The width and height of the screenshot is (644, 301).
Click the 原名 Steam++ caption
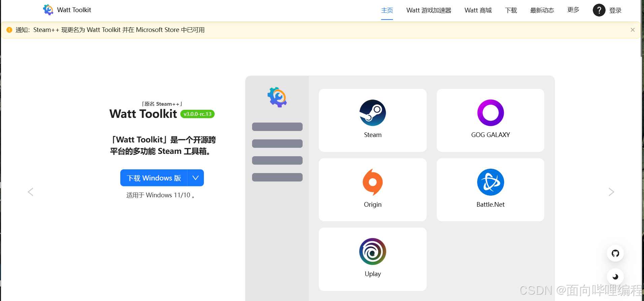[162, 104]
